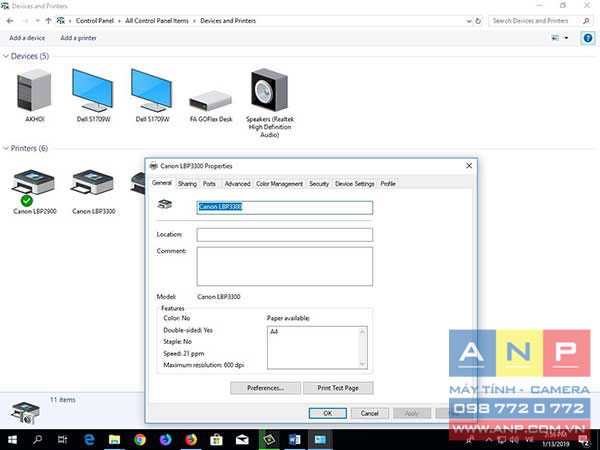The width and height of the screenshot is (600, 450).
Task: Click Control Panel in the breadcrumb
Action: tap(95, 21)
